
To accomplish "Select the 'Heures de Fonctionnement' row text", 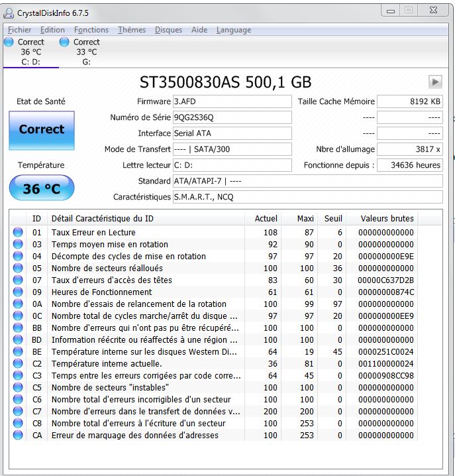I will [101, 292].
